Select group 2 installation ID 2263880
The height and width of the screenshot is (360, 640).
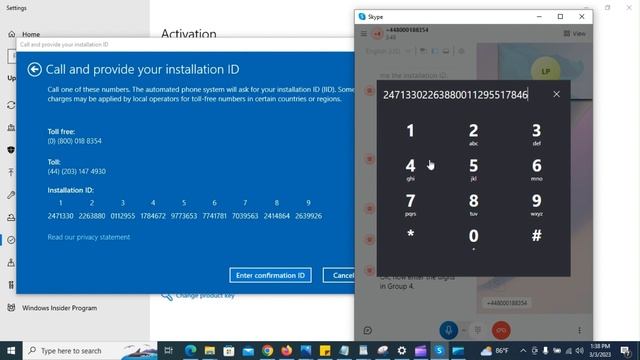[92, 216]
